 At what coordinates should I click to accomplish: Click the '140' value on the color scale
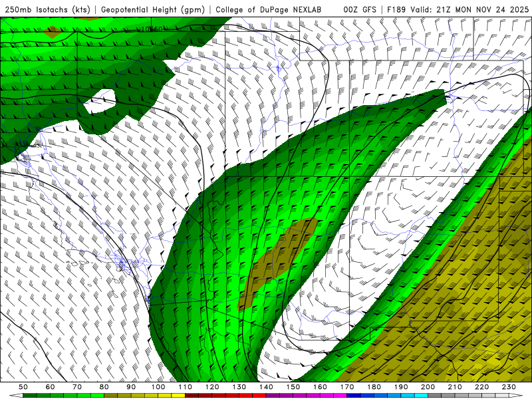coord(266,387)
